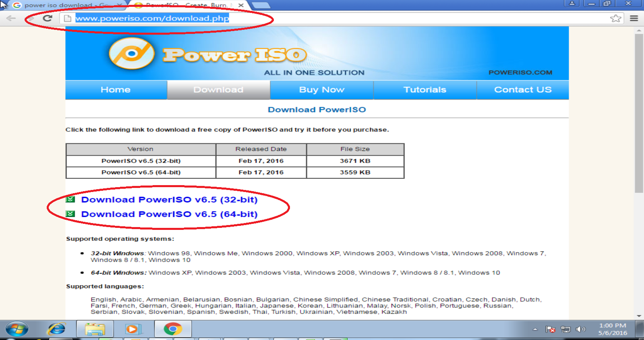Click Chrome user profile button
The image size is (644, 340).
point(572,3)
